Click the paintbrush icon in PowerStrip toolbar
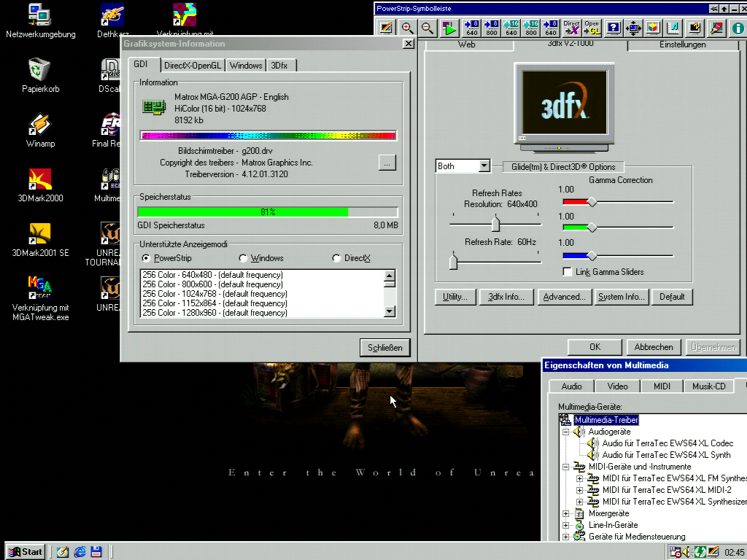Viewport: 747px width, 560px height. click(716, 28)
